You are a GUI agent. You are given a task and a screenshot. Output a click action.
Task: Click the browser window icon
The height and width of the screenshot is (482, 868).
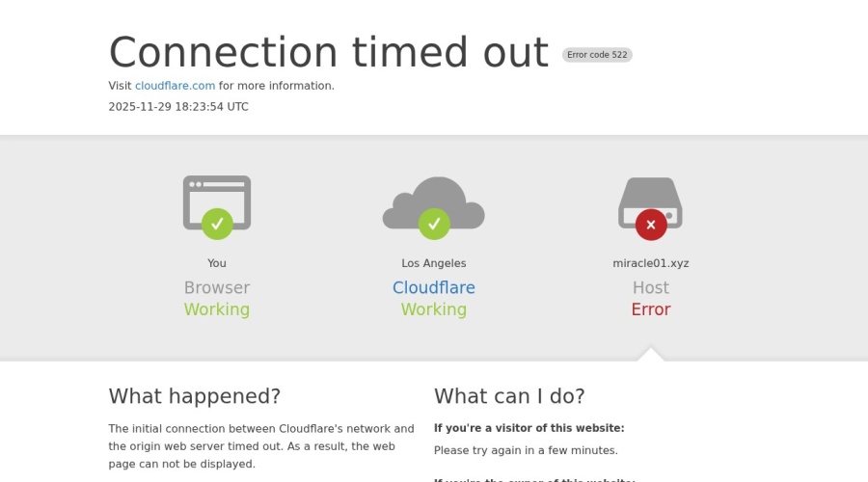click(217, 196)
